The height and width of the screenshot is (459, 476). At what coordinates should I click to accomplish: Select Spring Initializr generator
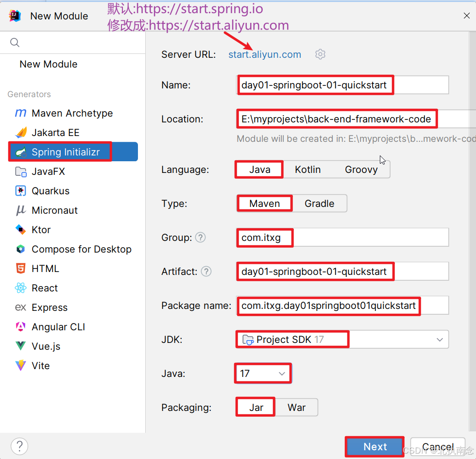click(x=73, y=152)
